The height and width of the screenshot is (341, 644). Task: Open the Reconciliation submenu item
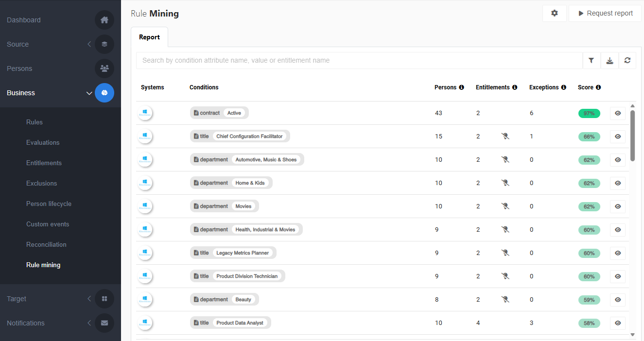click(x=46, y=244)
